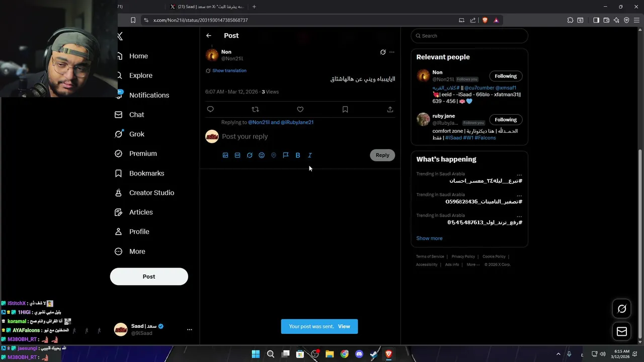Screen dimensions: 644x362
Task: Open the three-dot menu on the post
Action: point(392,52)
